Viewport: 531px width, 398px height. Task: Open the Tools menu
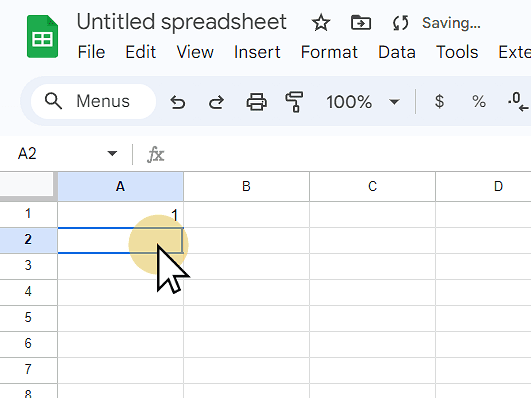point(457,52)
